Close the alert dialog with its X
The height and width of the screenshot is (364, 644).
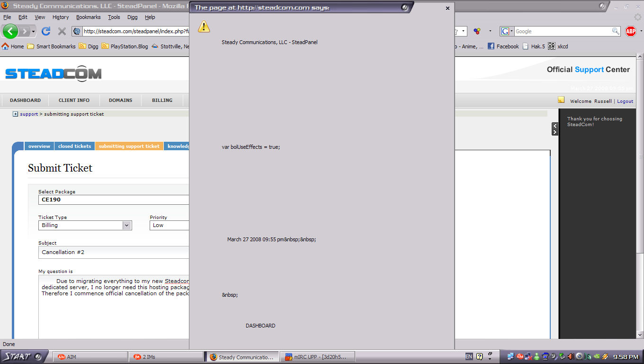pos(447,8)
